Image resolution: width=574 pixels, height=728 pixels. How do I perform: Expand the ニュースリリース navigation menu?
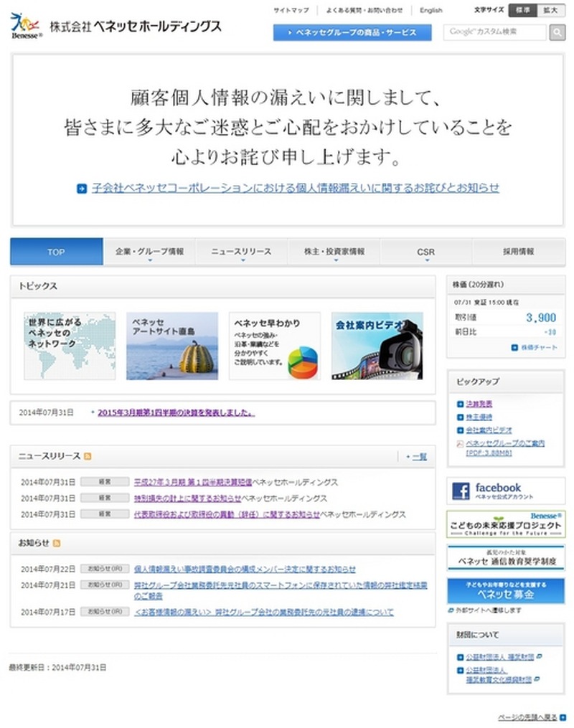[x=242, y=252]
